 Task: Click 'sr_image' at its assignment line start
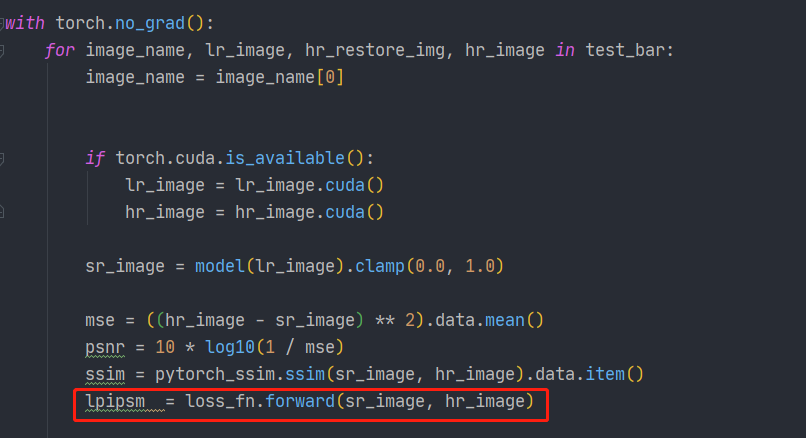pos(125,266)
